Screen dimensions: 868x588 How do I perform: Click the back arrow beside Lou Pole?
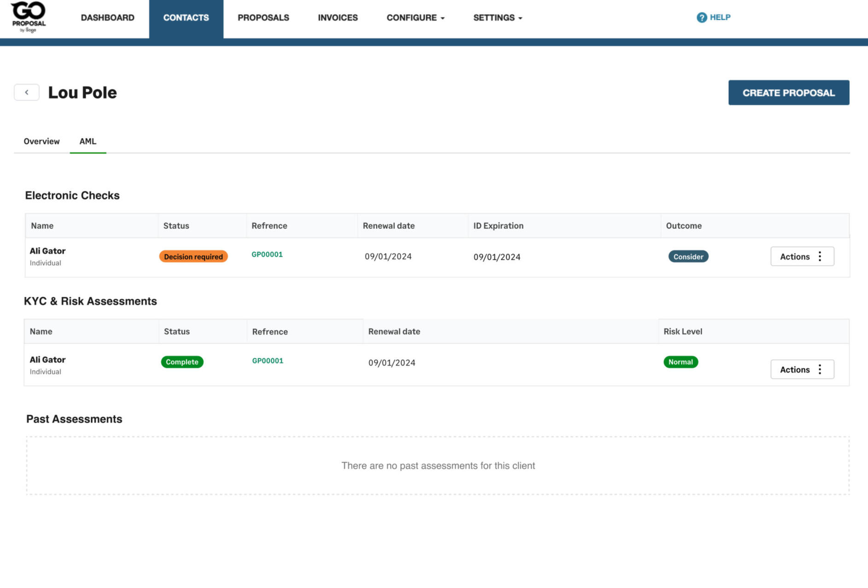pos(27,92)
